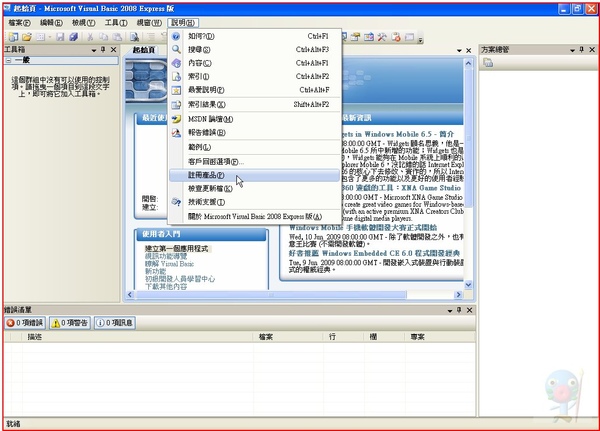Screen dimensions: 600x431
Task: Select 報告錯誤 menu item
Action: (x=254, y=132)
